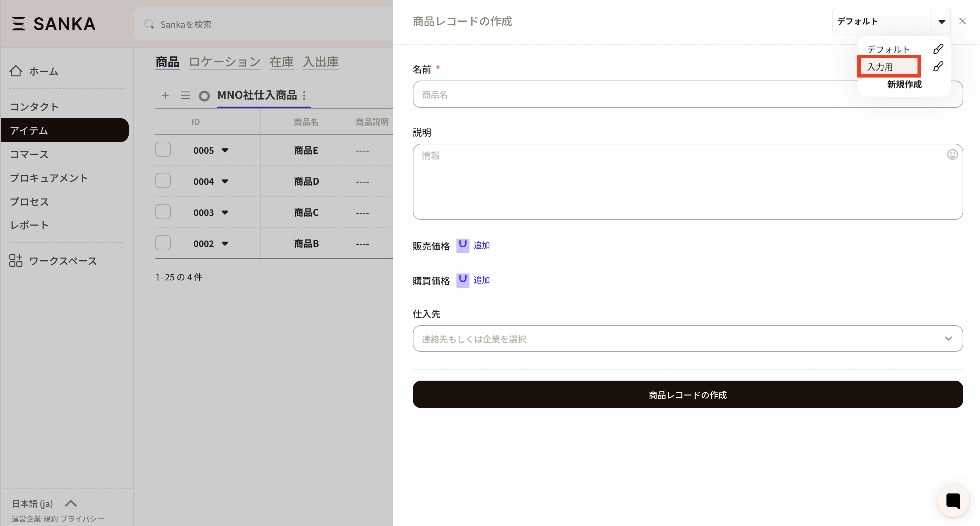980x526 pixels.
Task: Focus the 商品名 name input field
Action: tap(688, 94)
